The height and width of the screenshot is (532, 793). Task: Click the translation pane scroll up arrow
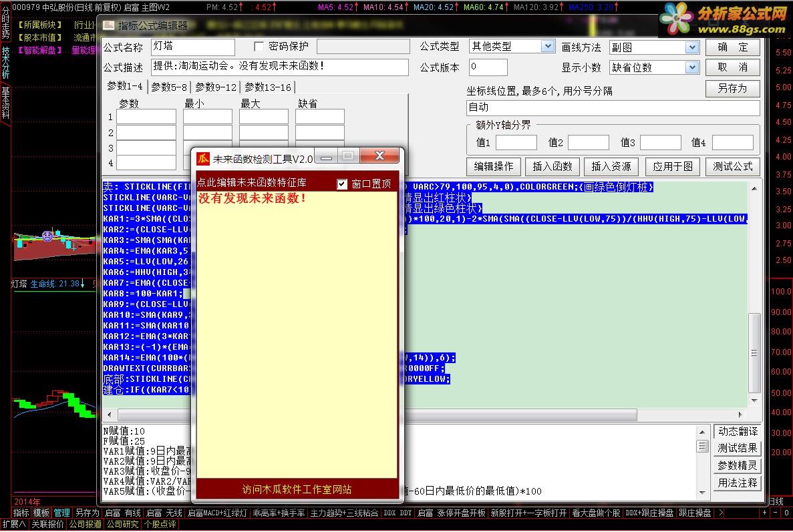point(702,432)
